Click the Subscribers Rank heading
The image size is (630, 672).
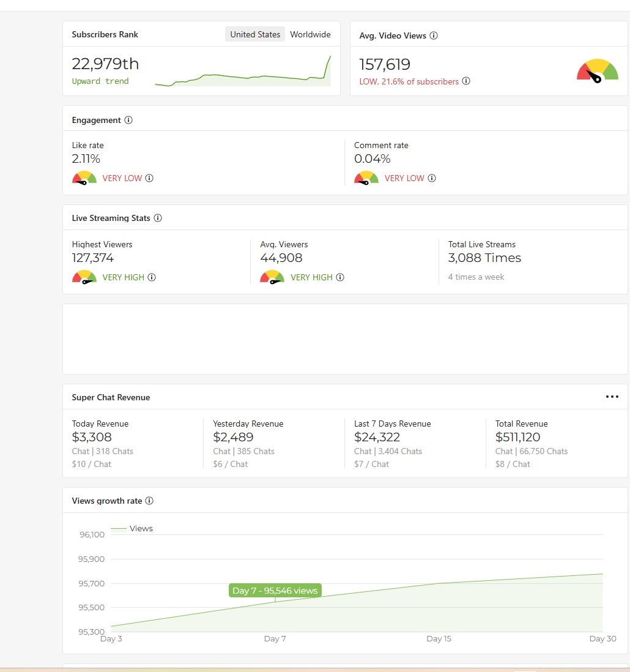[x=105, y=34]
